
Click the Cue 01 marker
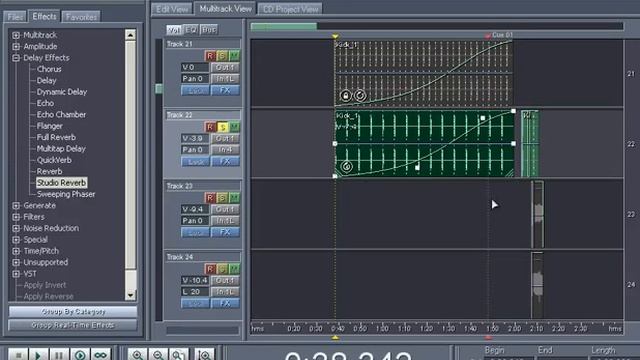coord(499,36)
